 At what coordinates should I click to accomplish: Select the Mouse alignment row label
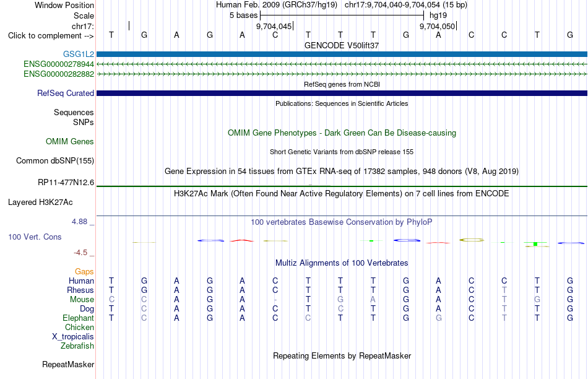click(x=82, y=300)
